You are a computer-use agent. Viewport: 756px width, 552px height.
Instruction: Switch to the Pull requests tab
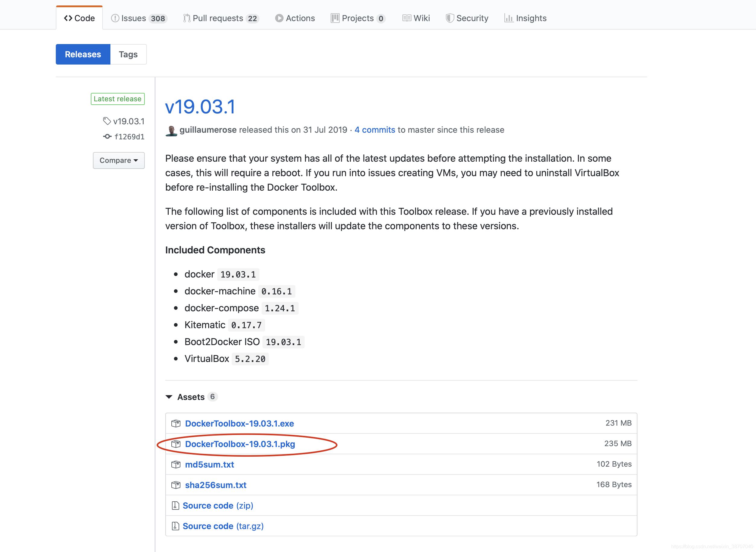click(x=221, y=18)
